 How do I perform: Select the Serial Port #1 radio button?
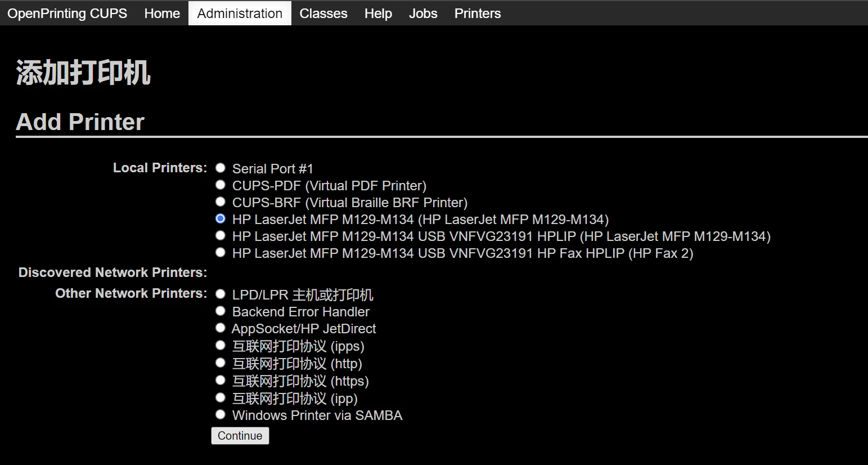tap(221, 168)
